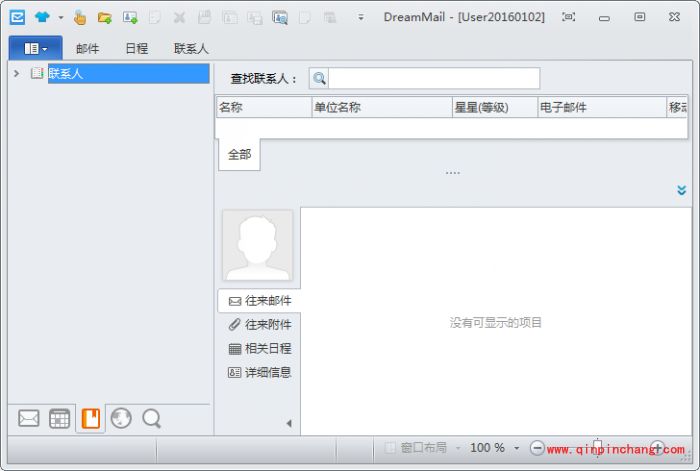Open the zoom percentage dropdown arrow
Viewport: 700px width, 471px height.
[517, 448]
